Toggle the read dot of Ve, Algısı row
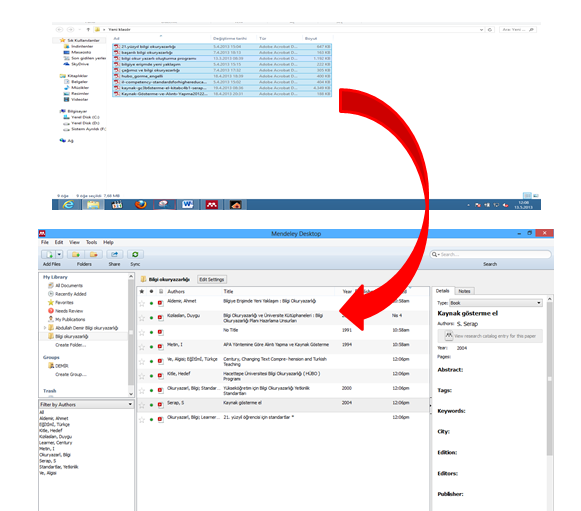 click(x=151, y=361)
